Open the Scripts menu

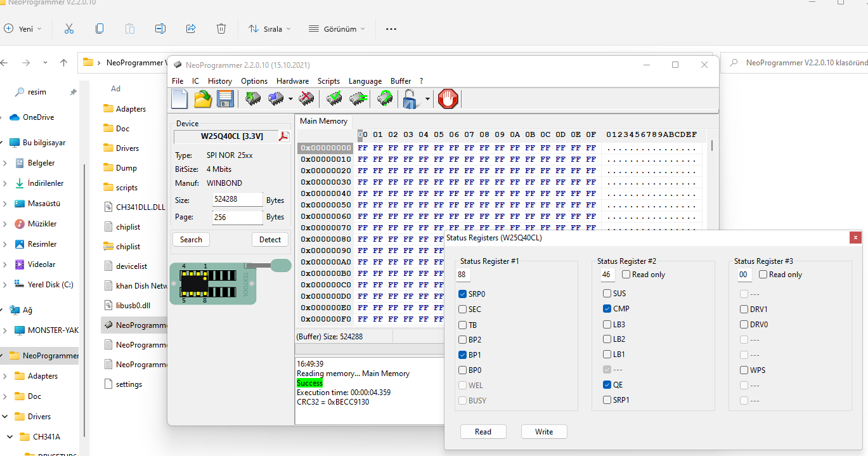point(328,81)
